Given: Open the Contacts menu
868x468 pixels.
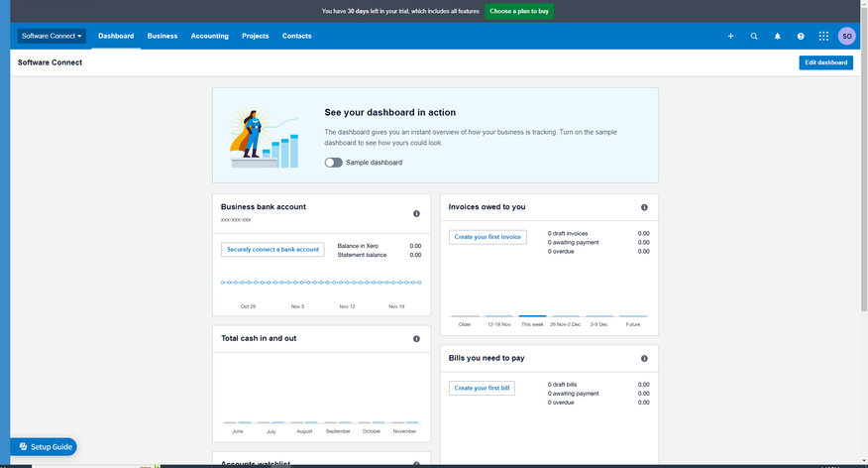Looking at the screenshot, I should pyautogui.click(x=296, y=36).
